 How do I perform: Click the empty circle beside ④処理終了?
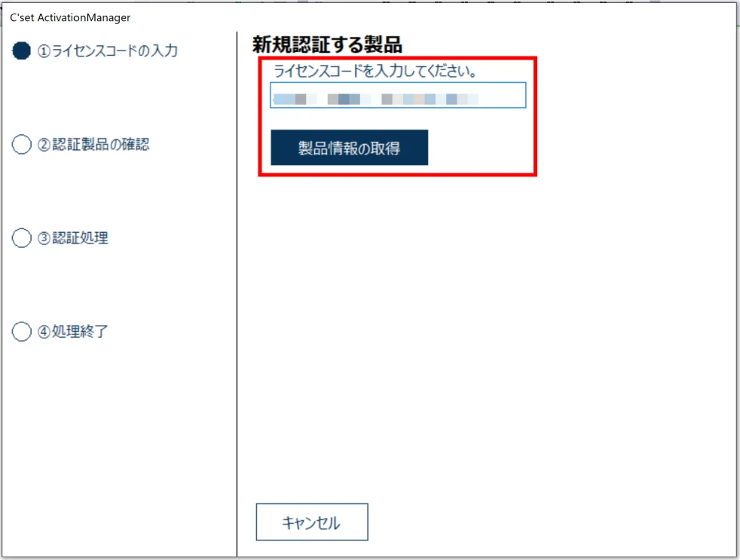(x=22, y=331)
